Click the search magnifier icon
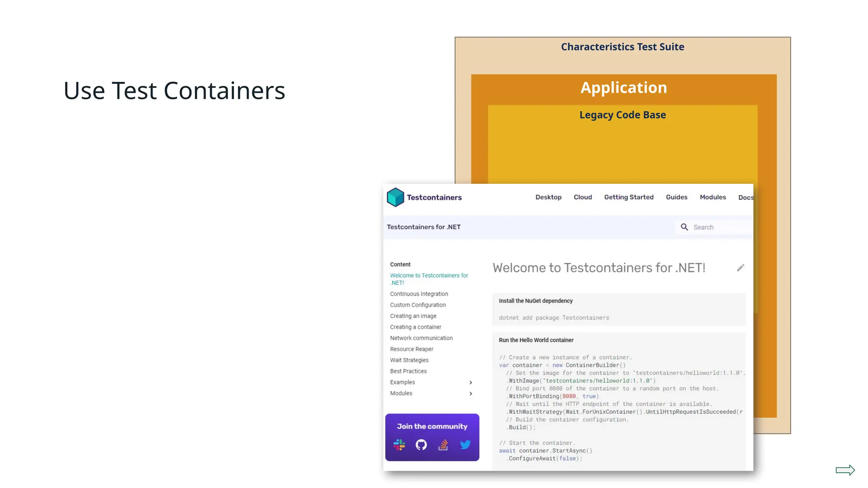Screen dimensions: 868x488 684,227
